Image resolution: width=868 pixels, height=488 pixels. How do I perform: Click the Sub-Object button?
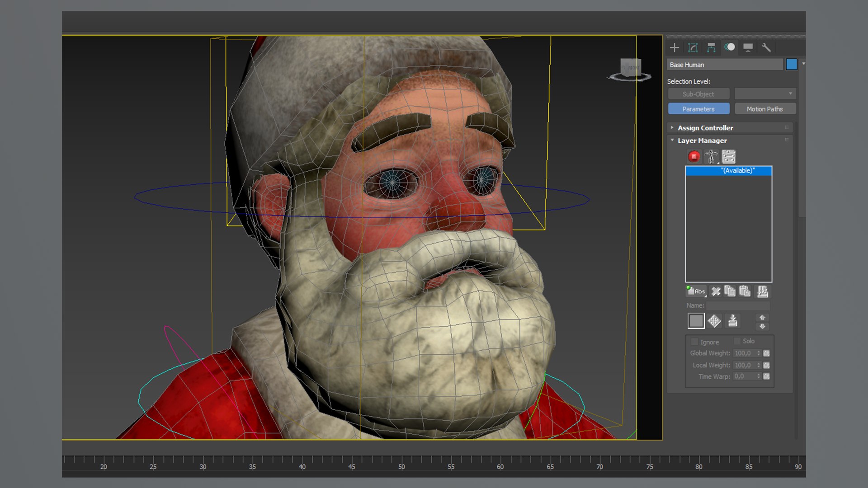coord(698,94)
